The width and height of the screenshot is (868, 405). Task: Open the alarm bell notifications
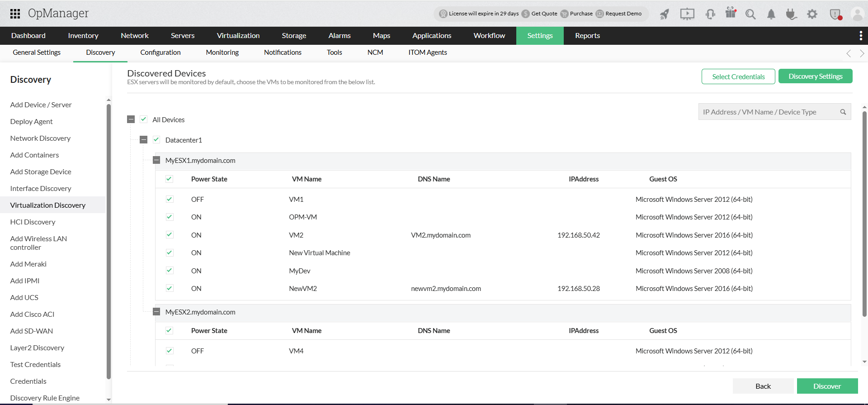771,14
